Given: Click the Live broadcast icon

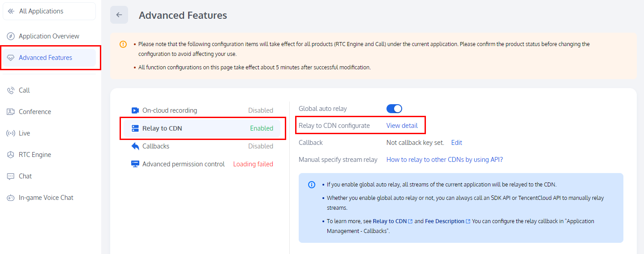Looking at the screenshot, I should pos(11,133).
